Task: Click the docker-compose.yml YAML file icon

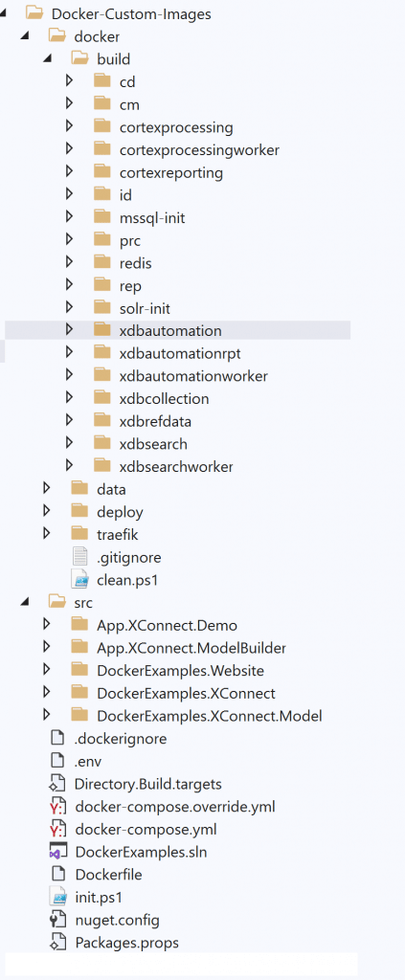Action: pos(57,830)
